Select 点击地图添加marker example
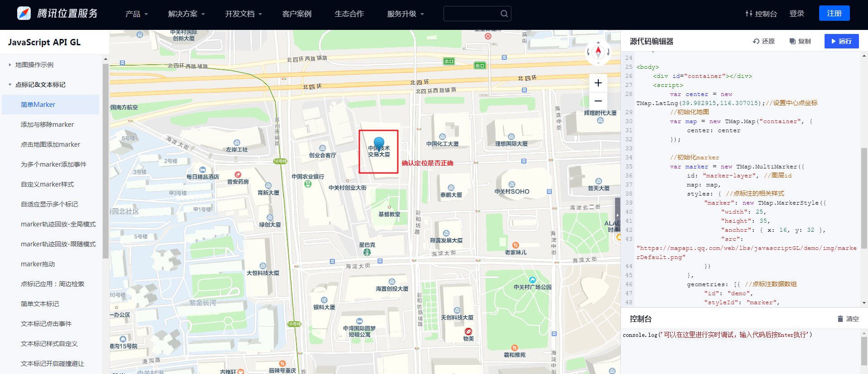Image resolution: width=868 pixels, height=374 pixels. (x=50, y=144)
